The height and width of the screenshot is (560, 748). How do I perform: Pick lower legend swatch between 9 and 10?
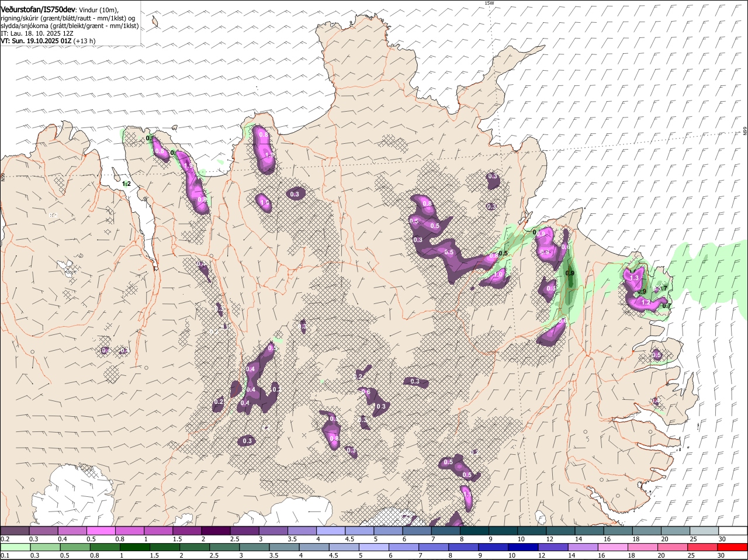click(x=493, y=547)
